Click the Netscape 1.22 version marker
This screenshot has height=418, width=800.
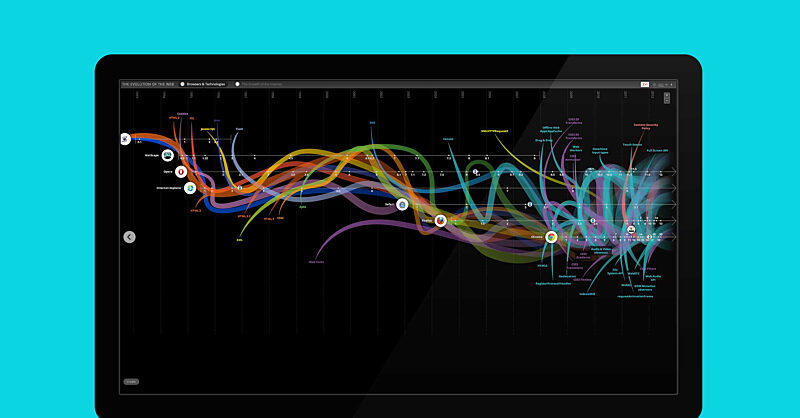click(x=205, y=157)
